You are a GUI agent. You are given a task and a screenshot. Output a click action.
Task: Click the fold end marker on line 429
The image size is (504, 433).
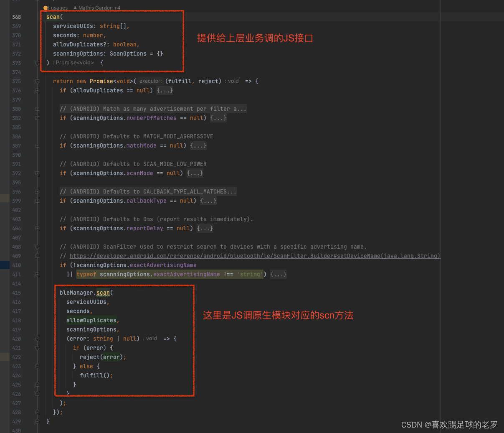(37, 422)
